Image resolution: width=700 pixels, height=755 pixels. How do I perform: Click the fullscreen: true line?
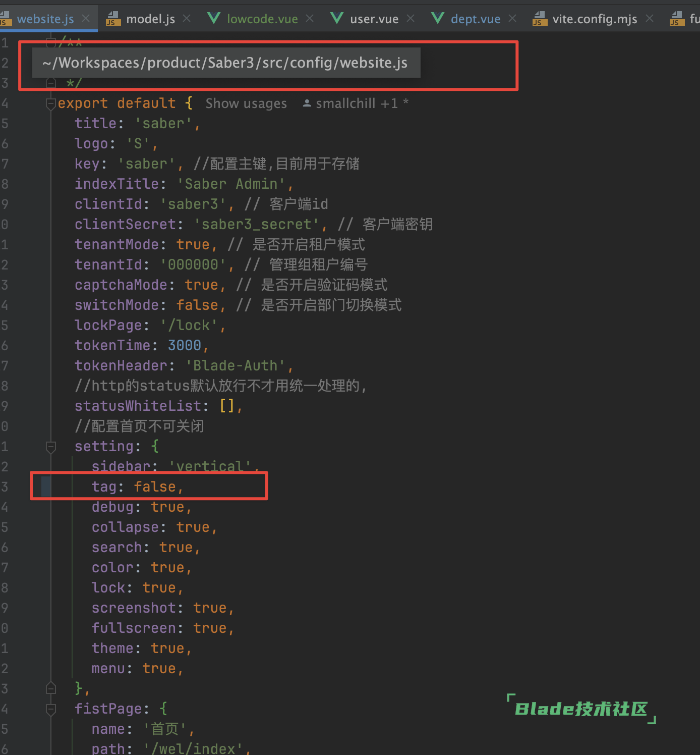pyautogui.click(x=162, y=628)
